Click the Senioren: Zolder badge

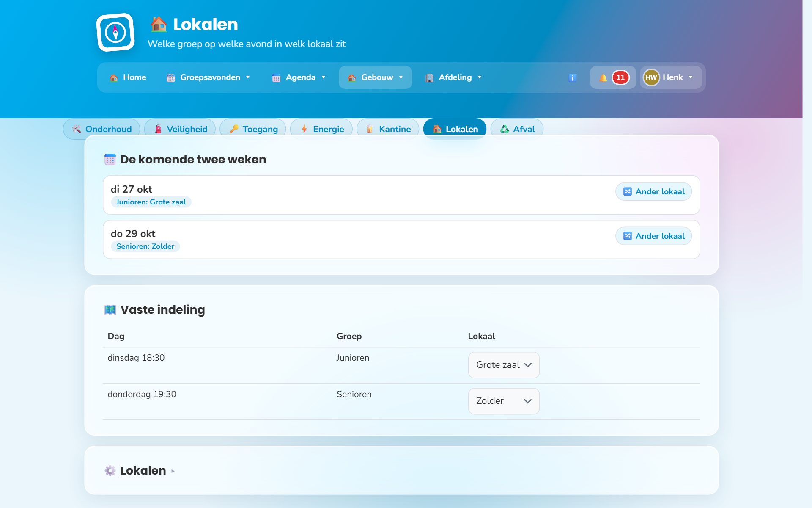pos(145,247)
